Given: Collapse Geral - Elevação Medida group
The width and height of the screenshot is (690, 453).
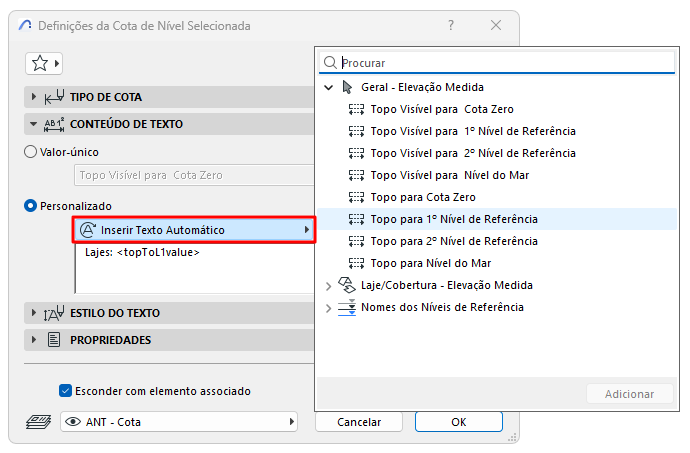Looking at the screenshot, I should pos(328,87).
